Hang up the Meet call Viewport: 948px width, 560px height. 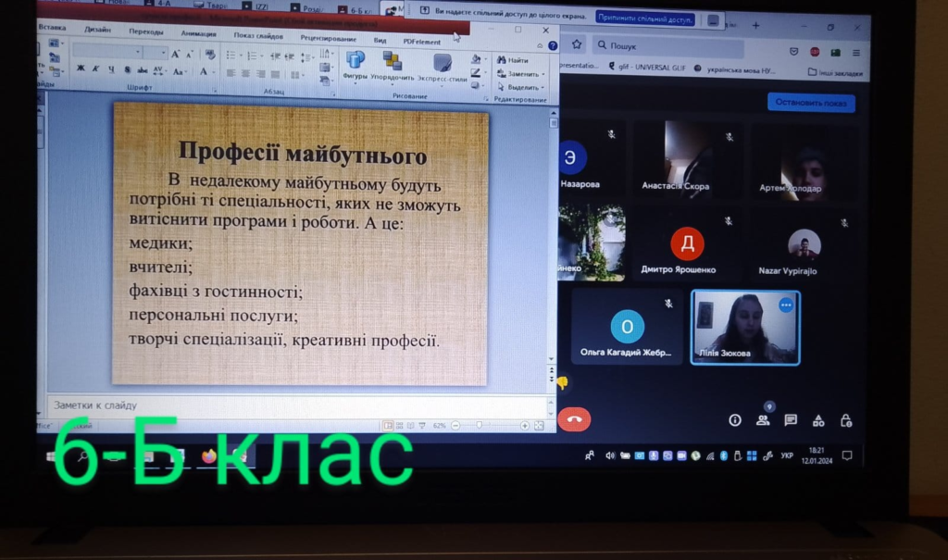tap(574, 419)
